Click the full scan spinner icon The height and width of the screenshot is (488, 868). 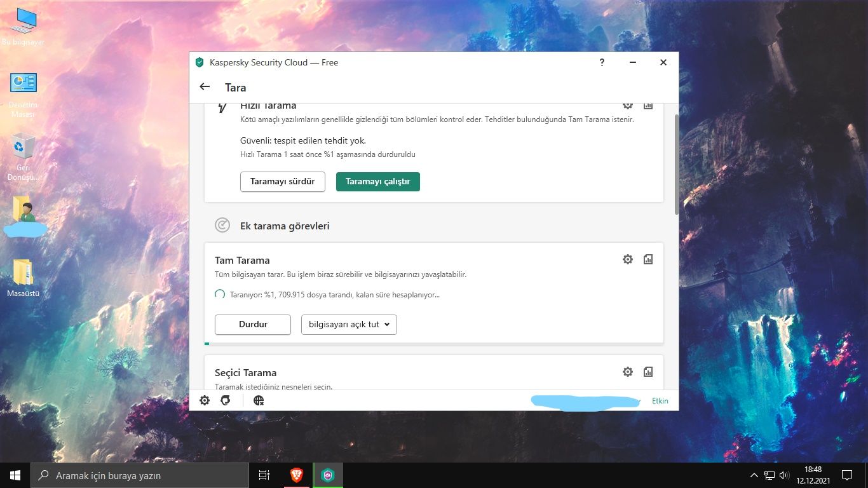(x=220, y=294)
